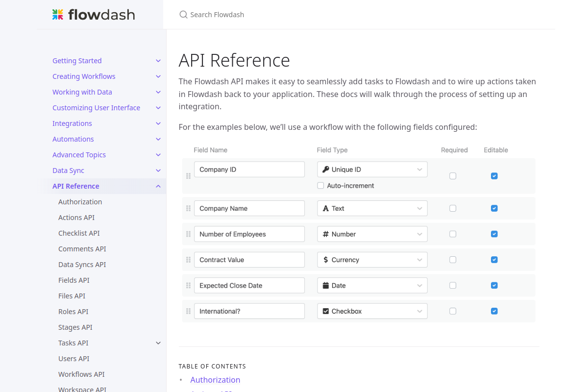This screenshot has height=392, width=588.
Task: Expand the Working with Data chevron
Action: [x=158, y=92]
